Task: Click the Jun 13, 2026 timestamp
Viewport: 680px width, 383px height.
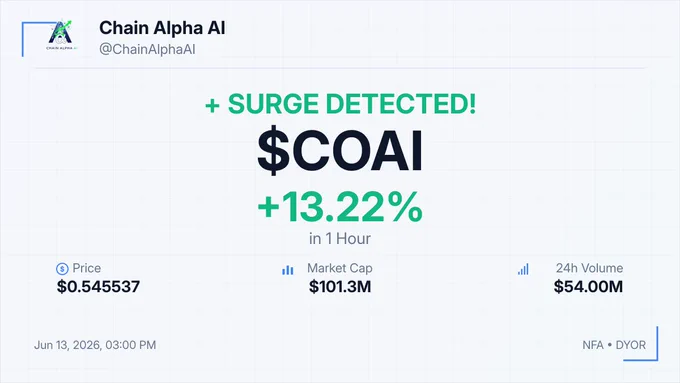Action: (x=95, y=345)
